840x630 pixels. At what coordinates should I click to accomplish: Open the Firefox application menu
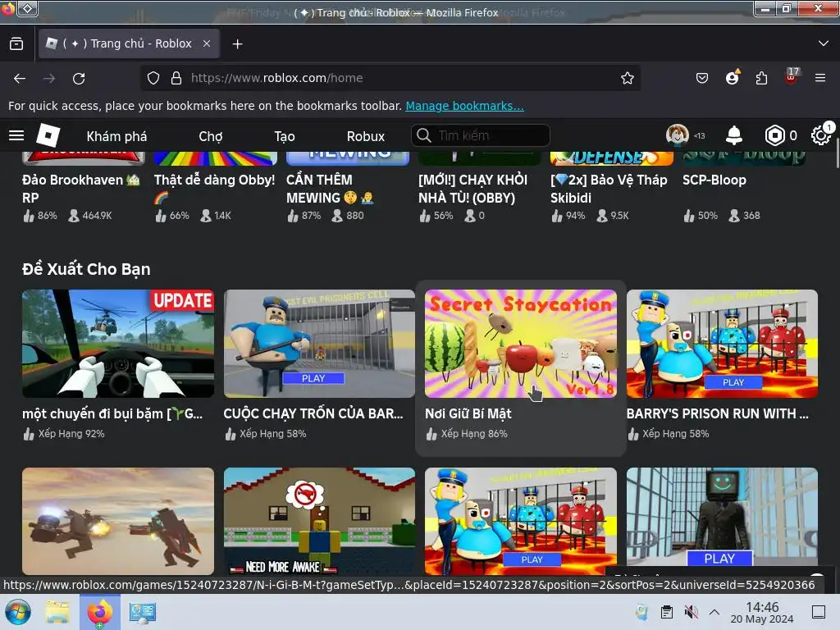pos(820,78)
